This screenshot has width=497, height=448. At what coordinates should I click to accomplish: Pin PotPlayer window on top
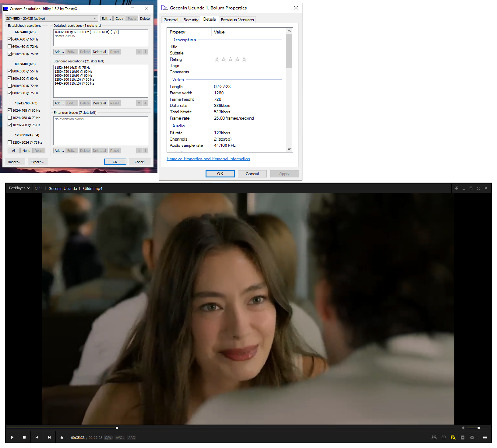coord(456,188)
